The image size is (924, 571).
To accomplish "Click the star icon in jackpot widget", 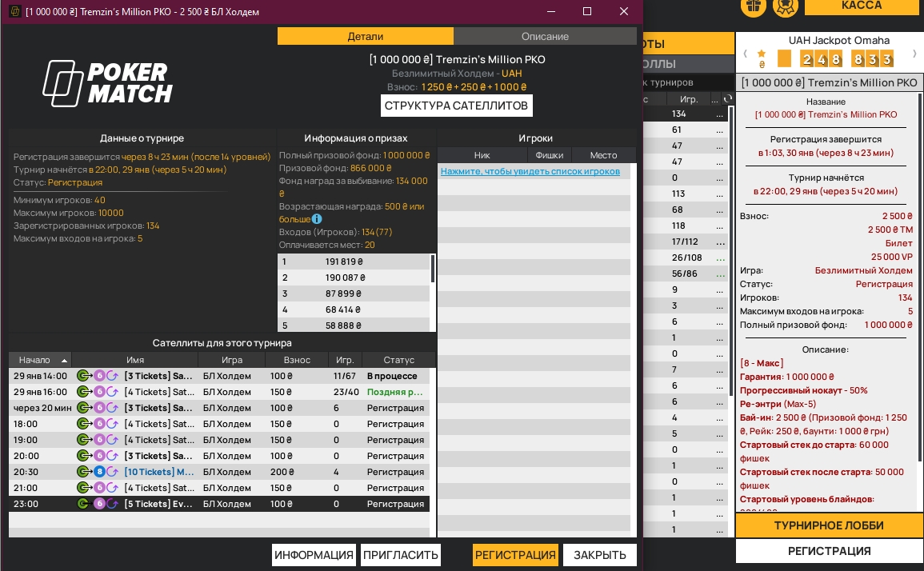I will coord(762,54).
